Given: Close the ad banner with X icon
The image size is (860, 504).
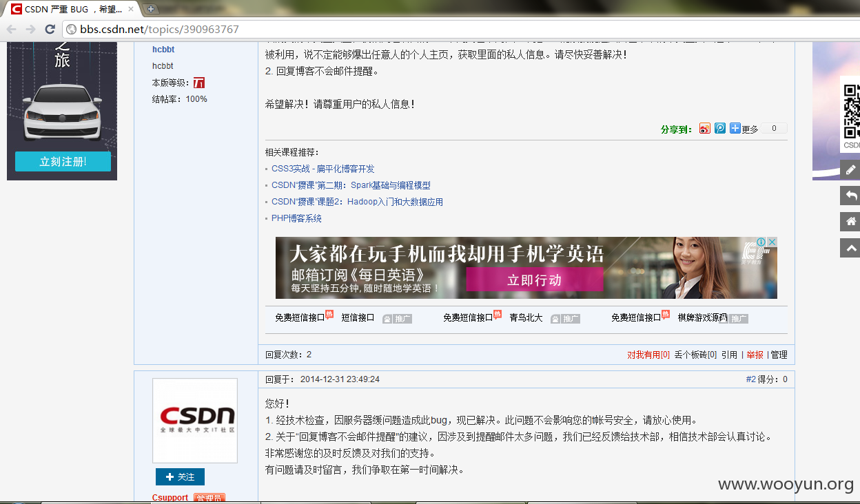Looking at the screenshot, I should tap(772, 242).
